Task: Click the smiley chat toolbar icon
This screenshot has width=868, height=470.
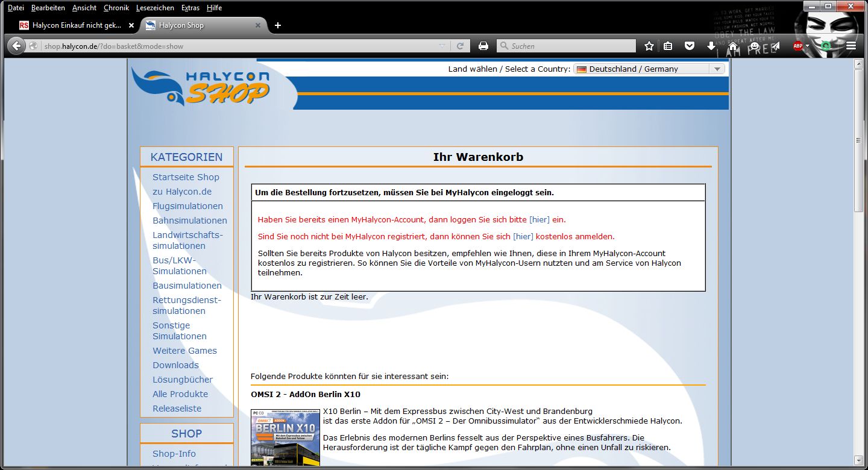Action: tap(754, 46)
